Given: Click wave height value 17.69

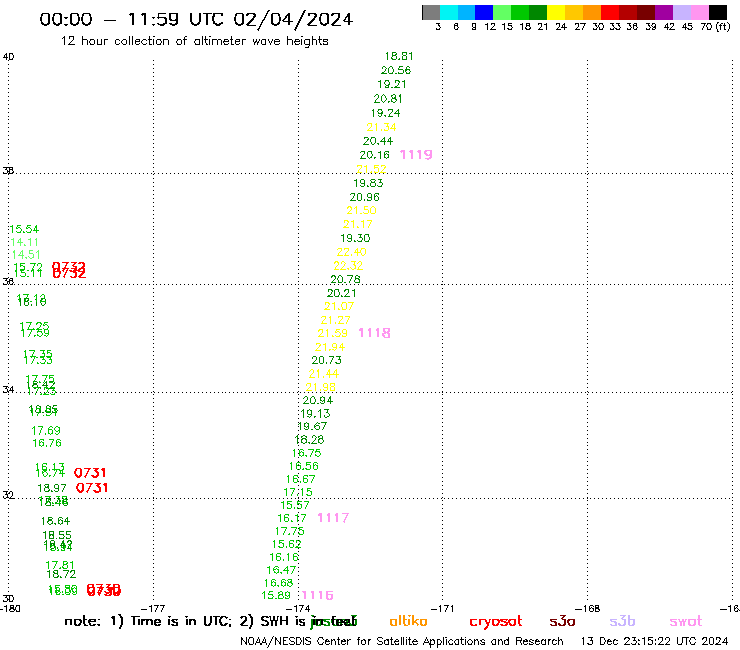Looking at the screenshot, I should (x=46, y=431).
